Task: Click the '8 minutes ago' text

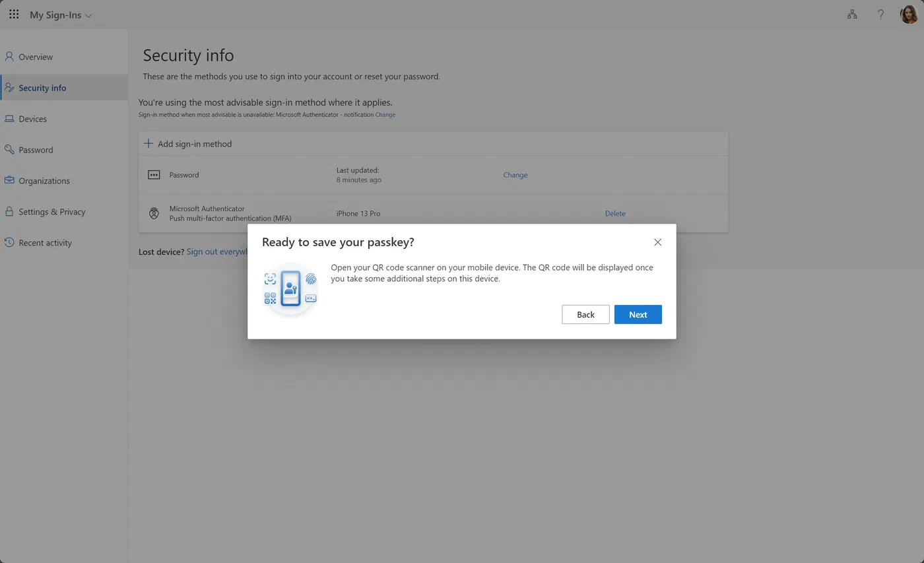Action: [358, 180]
